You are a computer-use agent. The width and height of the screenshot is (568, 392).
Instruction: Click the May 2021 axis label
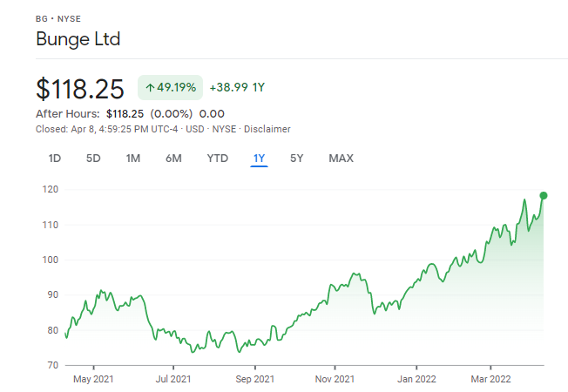point(93,379)
